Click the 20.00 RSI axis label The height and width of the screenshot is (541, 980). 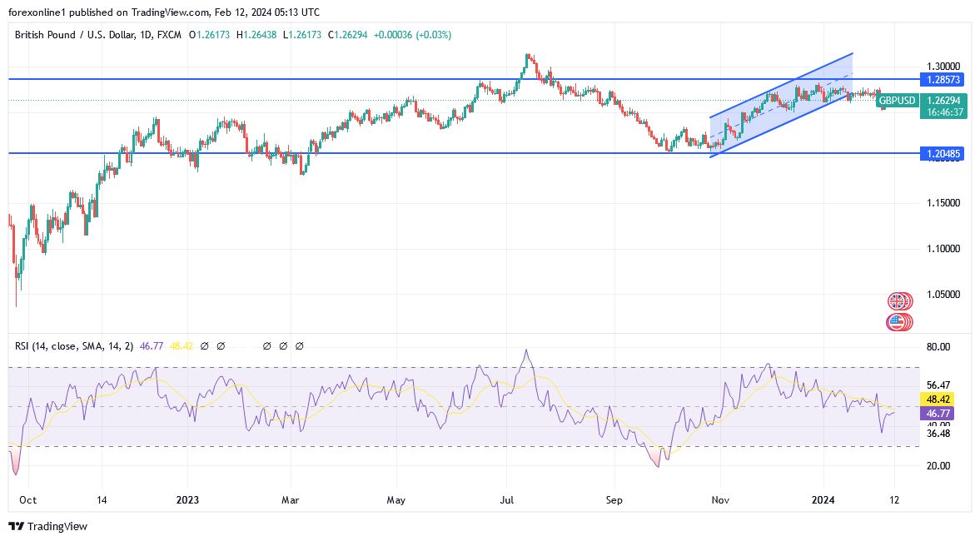click(938, 466)
